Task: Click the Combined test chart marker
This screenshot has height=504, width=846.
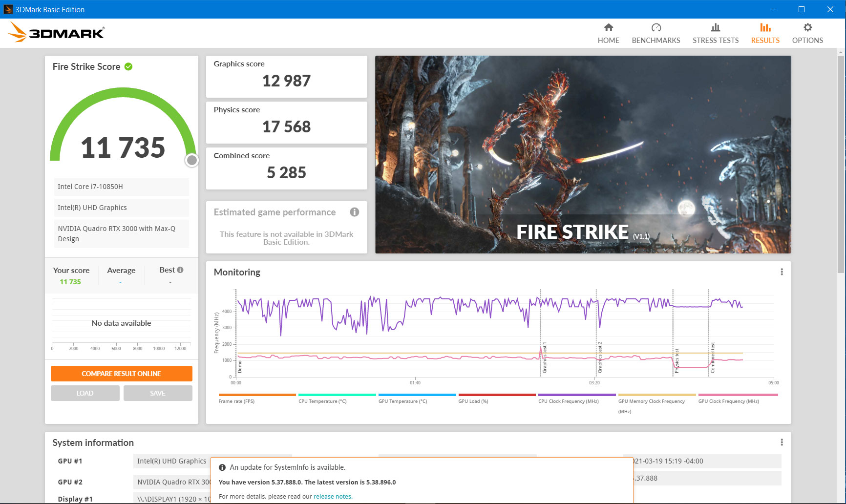Action: [x=713, y=357]
